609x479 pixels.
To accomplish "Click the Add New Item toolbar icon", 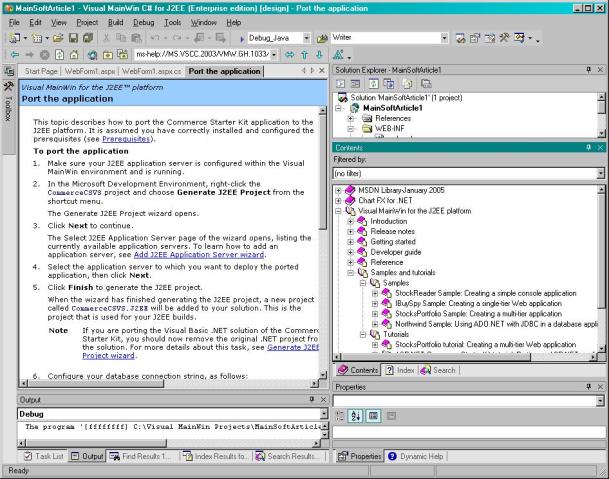I will [x=37, y=38].
